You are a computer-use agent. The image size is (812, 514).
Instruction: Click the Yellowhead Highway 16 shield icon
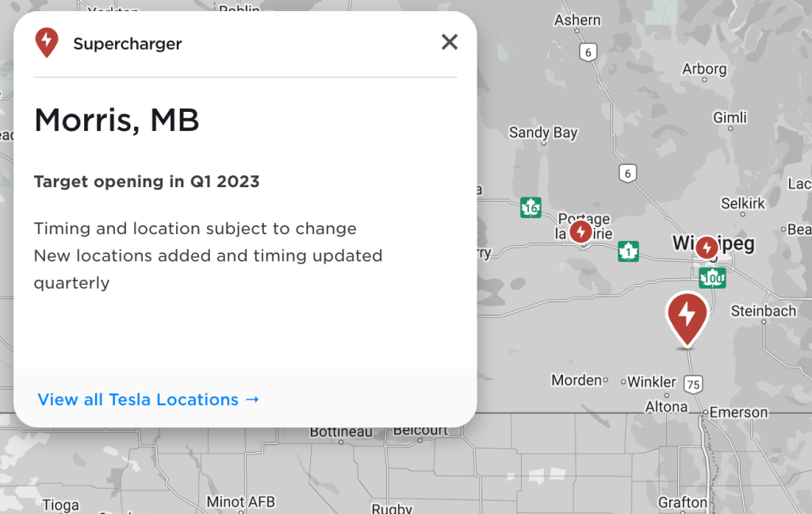pos(530,207)
